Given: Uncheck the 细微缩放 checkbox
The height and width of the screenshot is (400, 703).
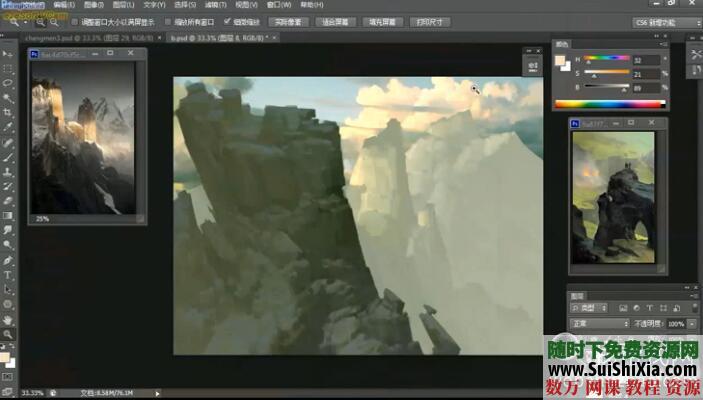Looking at the screenshot, I should coord(227,20).
